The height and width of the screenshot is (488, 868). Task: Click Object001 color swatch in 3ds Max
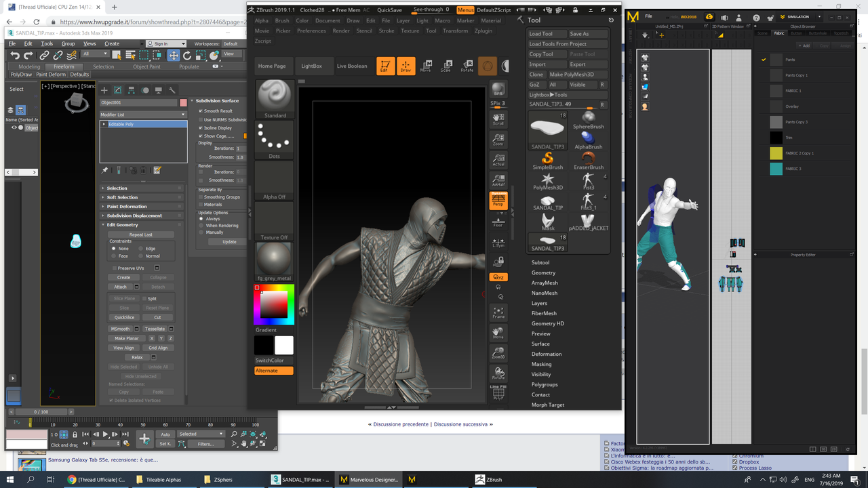click(x=183, y=102)
